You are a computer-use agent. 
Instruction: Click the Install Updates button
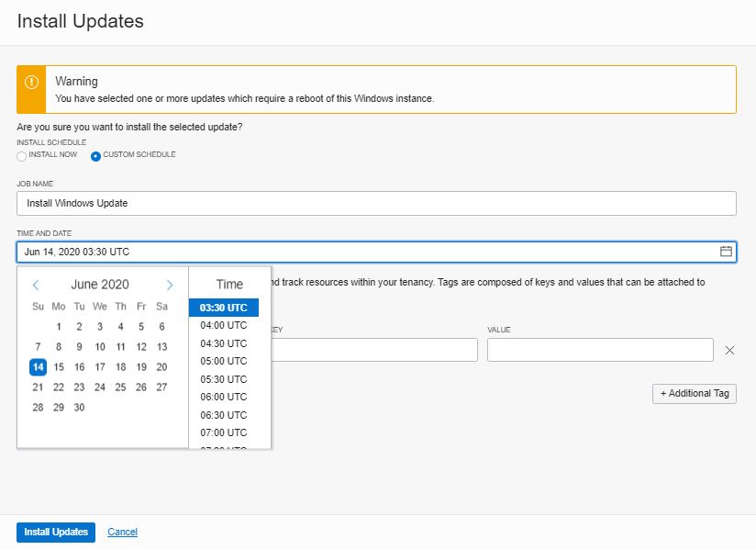pyautogui.click(x=56, y=533)
